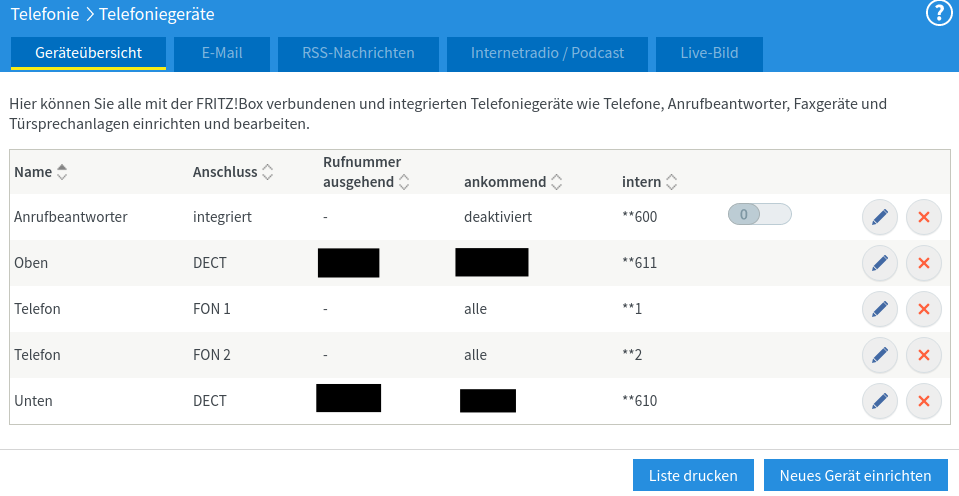959x496 pixels.
Task: Sort the list by Name column
Action: [x=40, y=172]
